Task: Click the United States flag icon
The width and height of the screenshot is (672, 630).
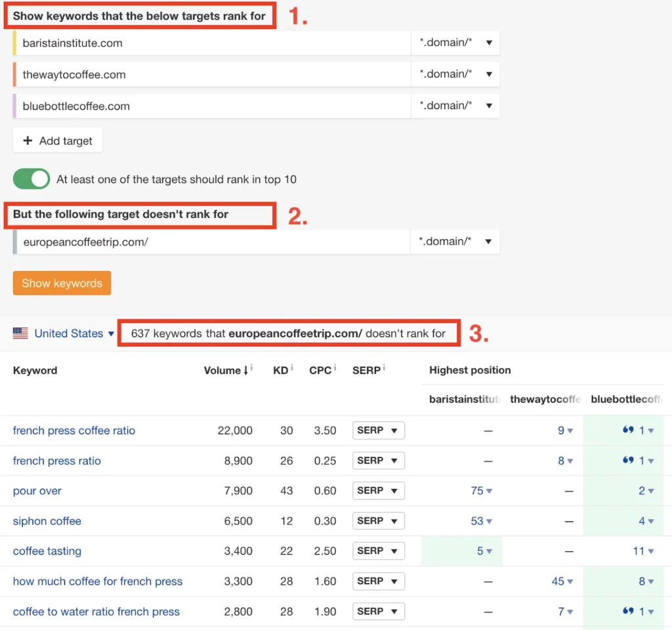Action: tap(20, 333)
